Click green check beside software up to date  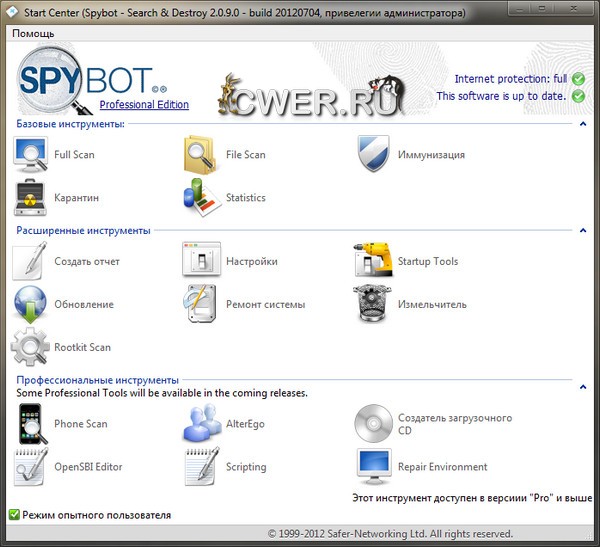click(x=578, y=96)
